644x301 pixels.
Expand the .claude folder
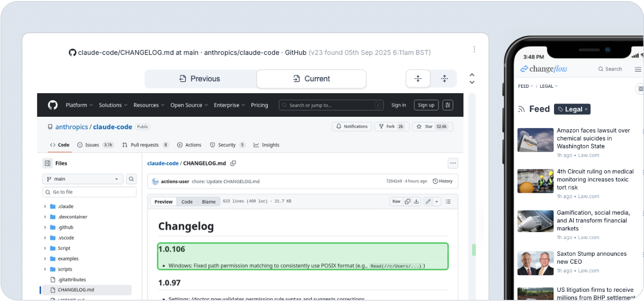(x=45, y=206)
